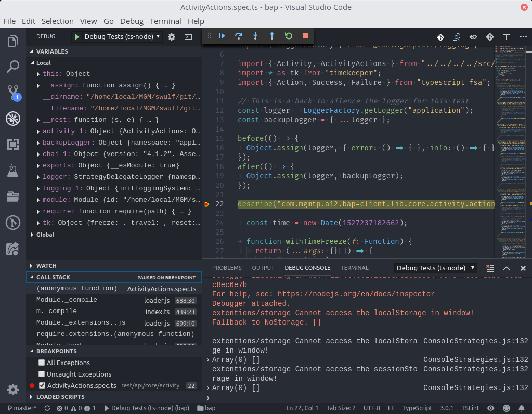532x414 pixels.
Task: Open editor more actions ellipsis
Action: (x=523, y=37)
